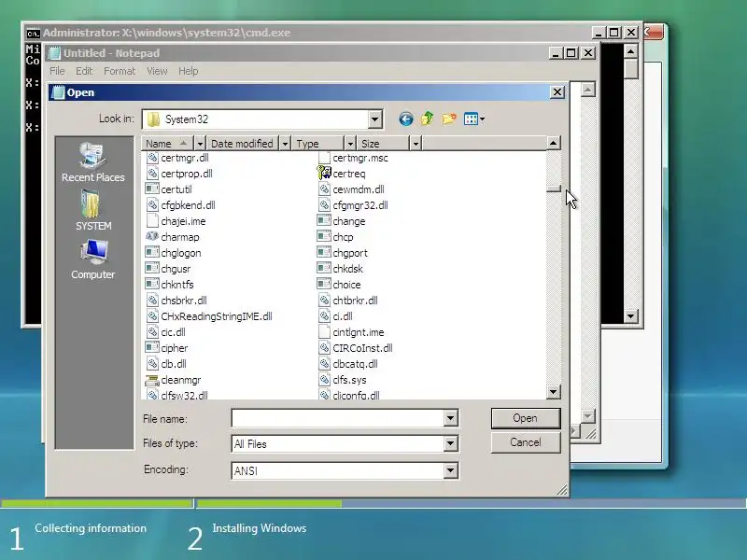Select the cintlgnt.ime file icon

324,332
